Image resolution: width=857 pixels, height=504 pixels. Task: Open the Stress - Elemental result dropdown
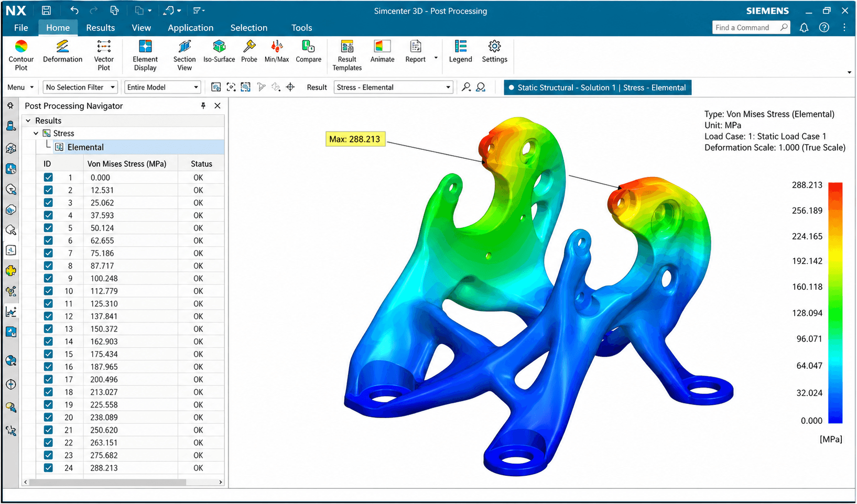point(393,87)
